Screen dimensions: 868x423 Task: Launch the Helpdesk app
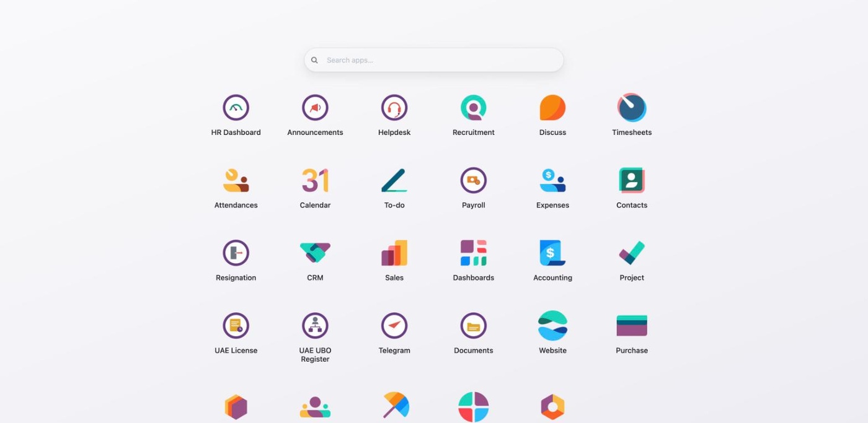tap(394, 108)
